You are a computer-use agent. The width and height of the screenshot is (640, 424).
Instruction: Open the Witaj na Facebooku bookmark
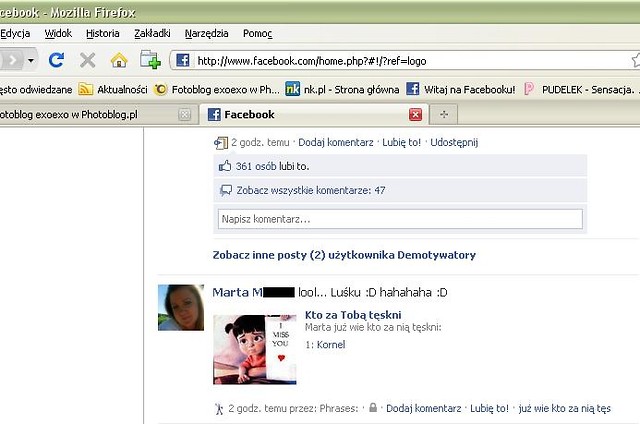461,89
